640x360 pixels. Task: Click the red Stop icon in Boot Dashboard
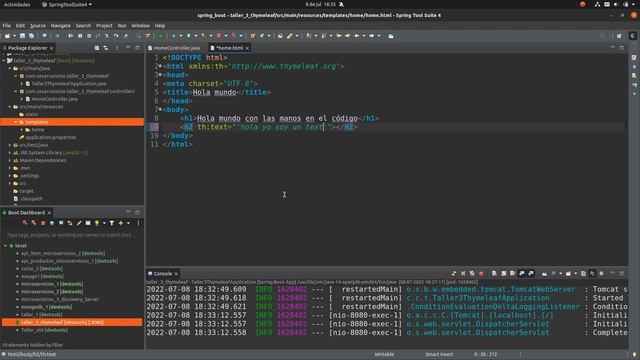coord(43,223)
